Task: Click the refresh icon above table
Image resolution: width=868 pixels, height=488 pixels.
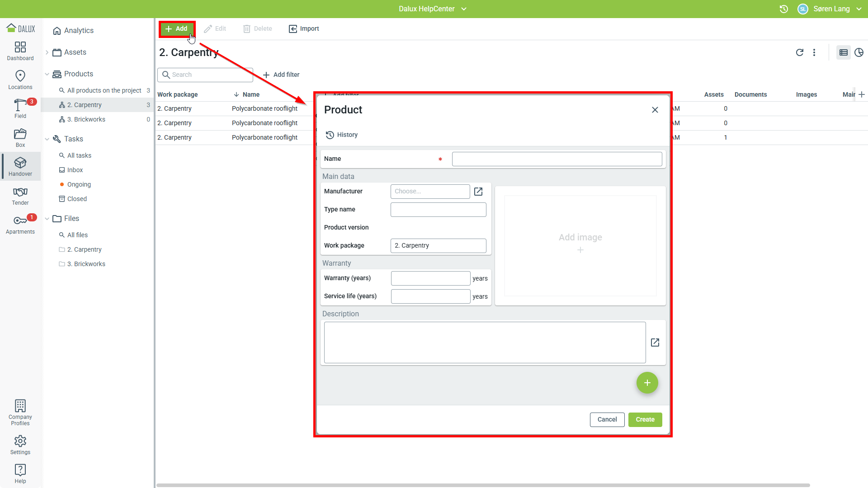Action: tap(799, 52)
